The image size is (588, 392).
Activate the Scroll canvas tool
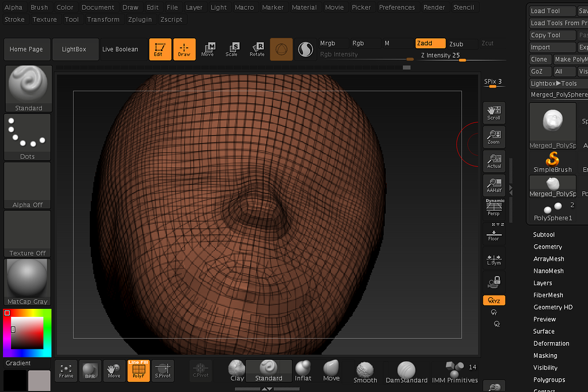tap(494, 112)
